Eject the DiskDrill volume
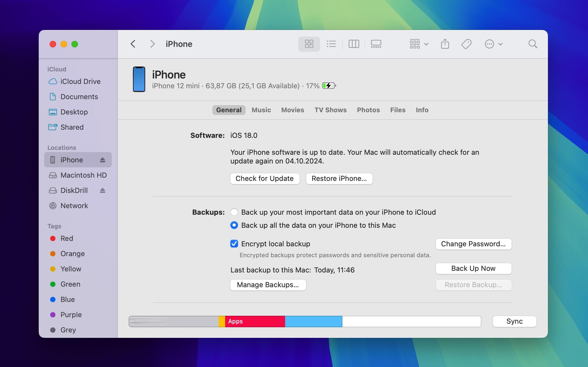588x367 pixels. tap(102, 190)
